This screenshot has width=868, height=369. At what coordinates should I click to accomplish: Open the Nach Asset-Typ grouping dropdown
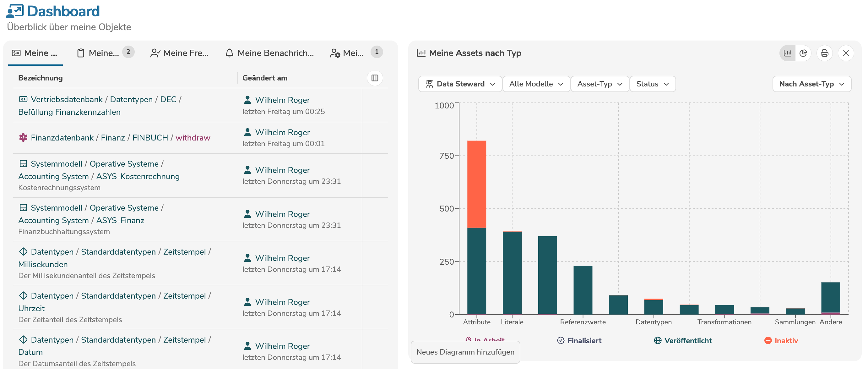811,84
